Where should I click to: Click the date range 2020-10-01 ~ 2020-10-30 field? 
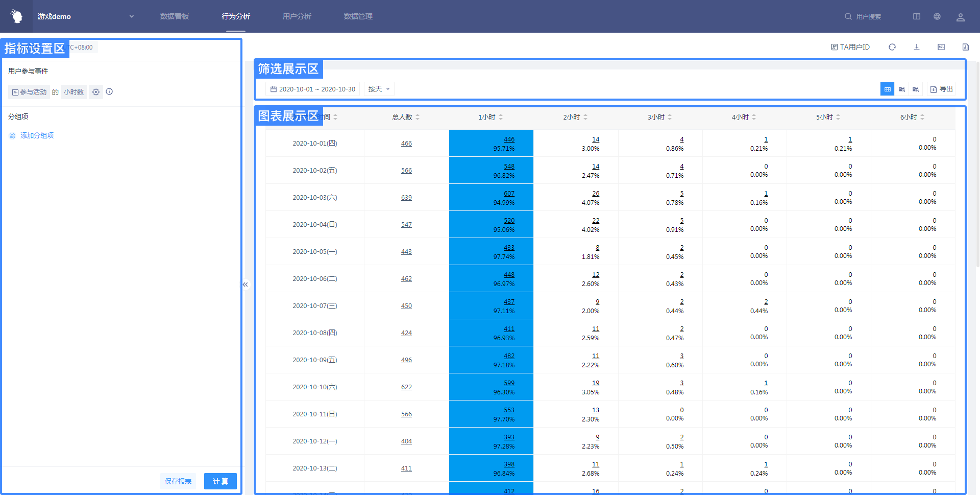(x=313, y=89)
